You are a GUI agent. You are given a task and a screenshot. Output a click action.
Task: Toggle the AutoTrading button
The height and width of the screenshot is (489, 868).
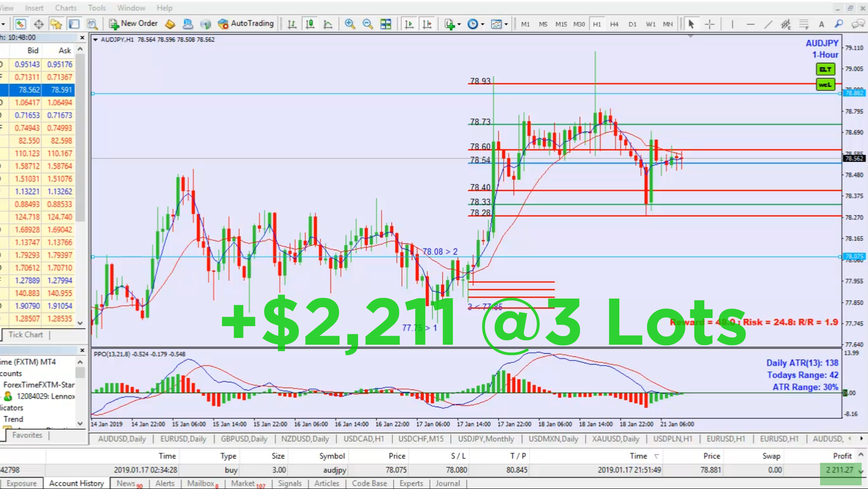tap(246, 24)
